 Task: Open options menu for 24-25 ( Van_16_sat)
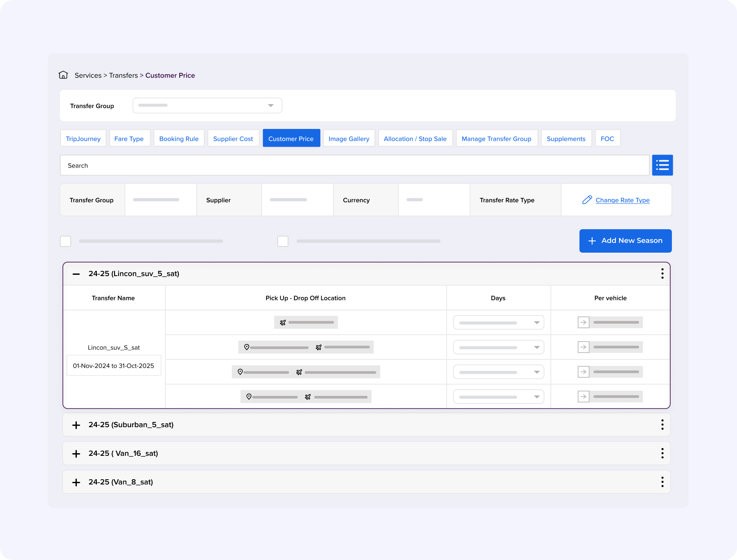(662, 453)
